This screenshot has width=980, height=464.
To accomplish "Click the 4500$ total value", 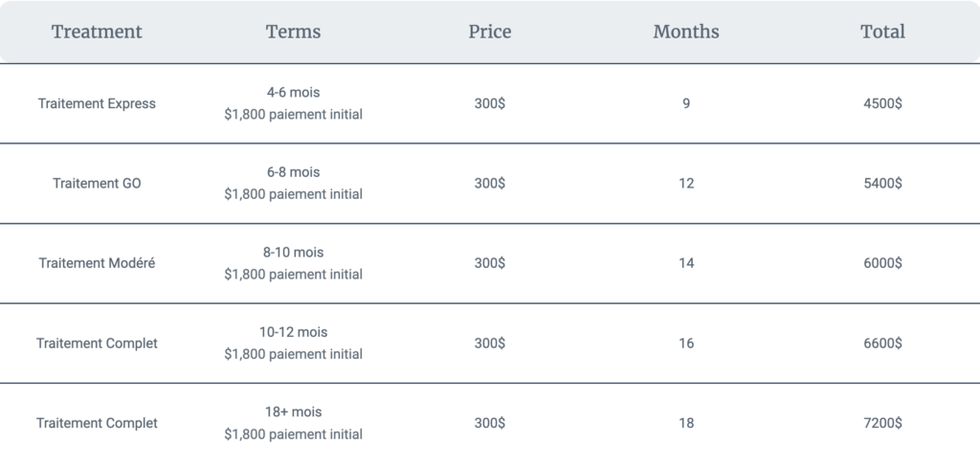I will 882,103.
